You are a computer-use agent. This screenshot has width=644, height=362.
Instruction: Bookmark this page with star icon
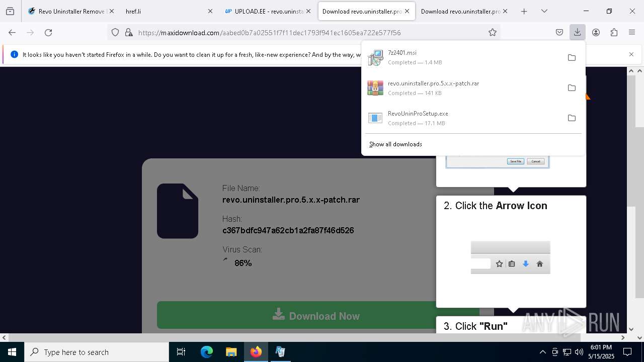coord(493,32)
